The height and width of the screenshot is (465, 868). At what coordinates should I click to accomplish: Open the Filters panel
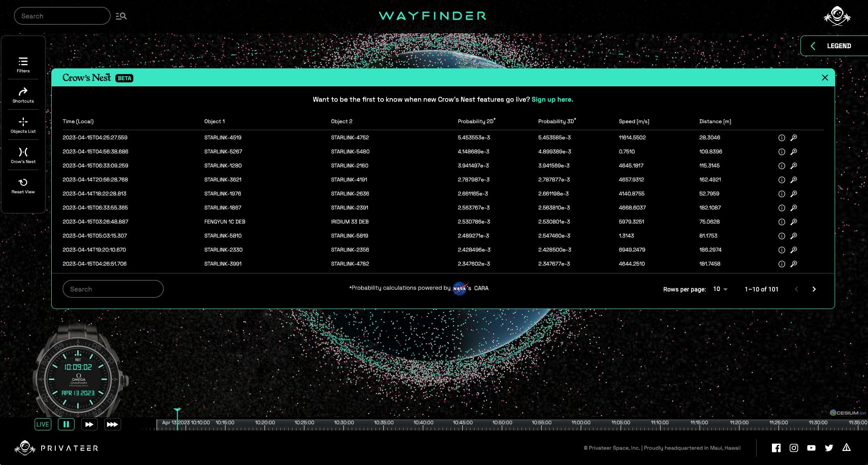(22, 64)
